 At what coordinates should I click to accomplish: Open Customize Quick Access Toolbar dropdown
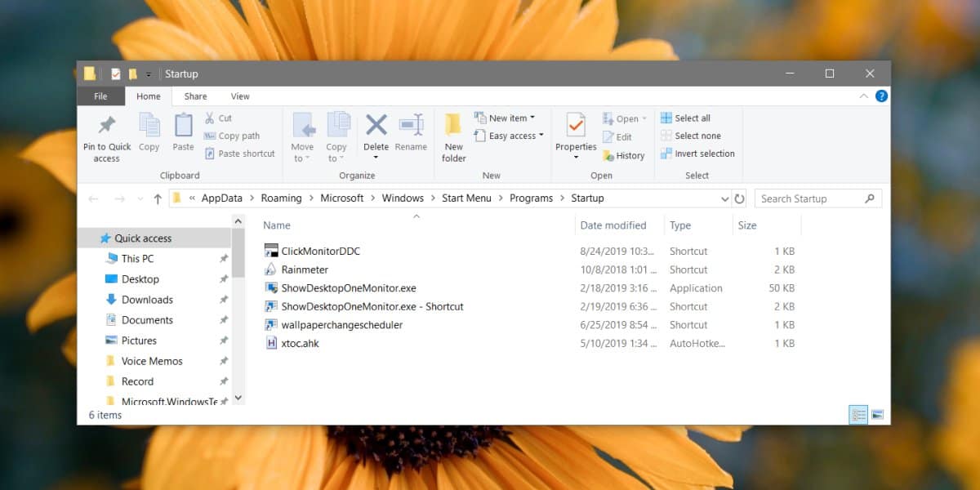pyautogui.click(x=149, y=73)
